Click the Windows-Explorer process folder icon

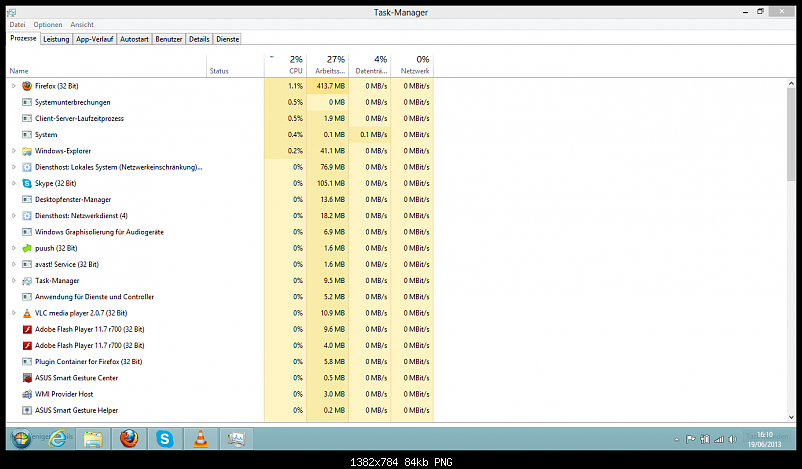[27, 151]
